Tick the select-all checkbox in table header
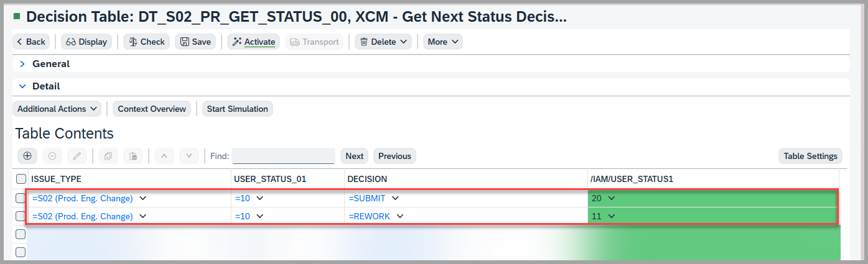The image size is (868, 264). (21, 179)
